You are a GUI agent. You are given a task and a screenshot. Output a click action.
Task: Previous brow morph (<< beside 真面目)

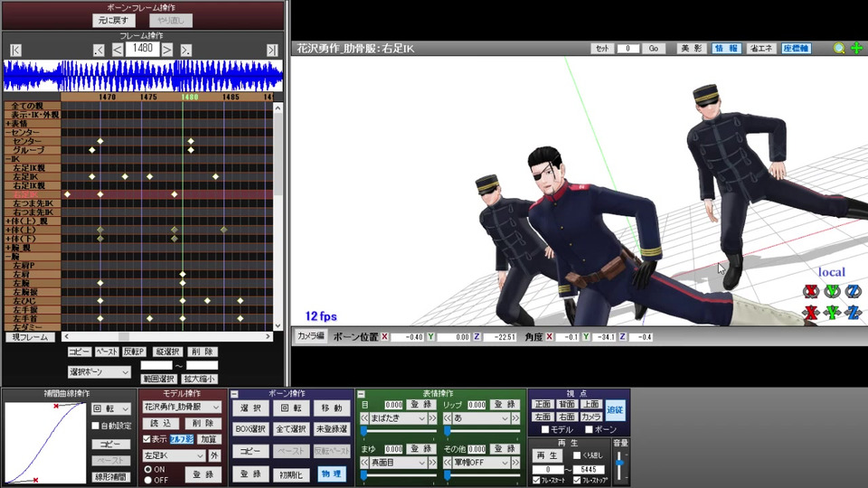364,462
